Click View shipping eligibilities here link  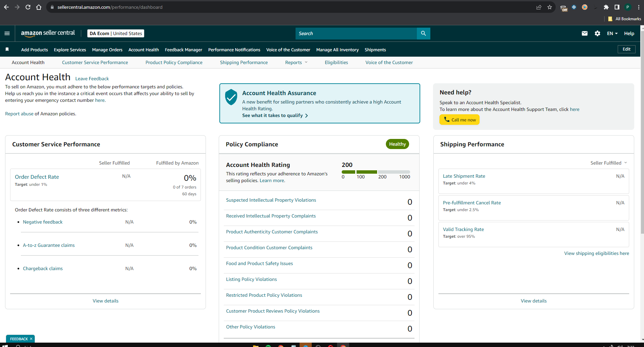[x=596, y=253]
